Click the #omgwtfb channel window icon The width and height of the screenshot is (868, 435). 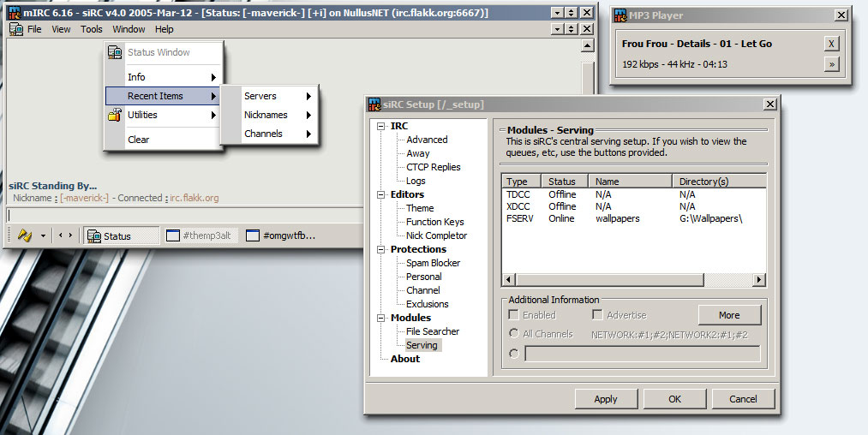253,235
